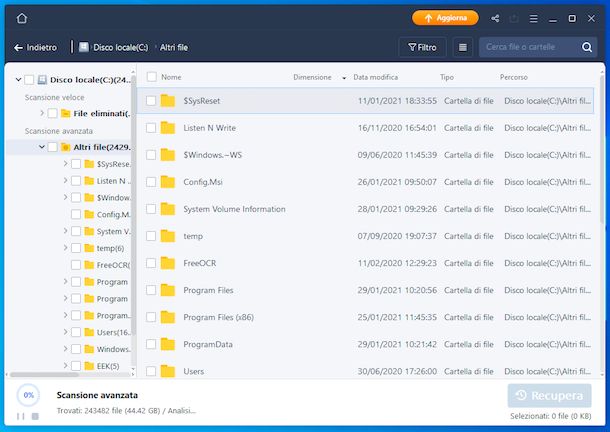610x432 pixels.
Task: Check the temp row checkbox in list
Action: pos(151,236)
